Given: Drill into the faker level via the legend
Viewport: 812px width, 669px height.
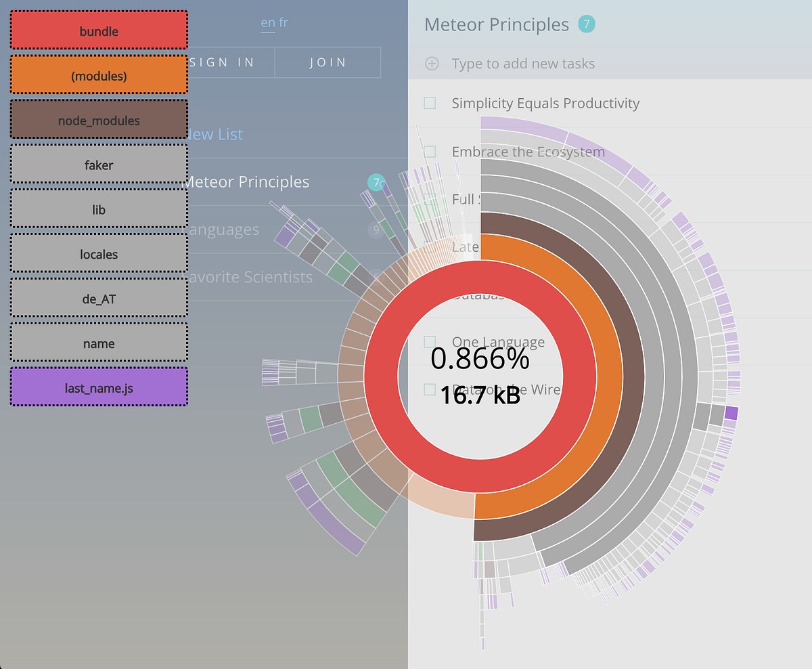Looking at the screenshot, I should [99, 165].
